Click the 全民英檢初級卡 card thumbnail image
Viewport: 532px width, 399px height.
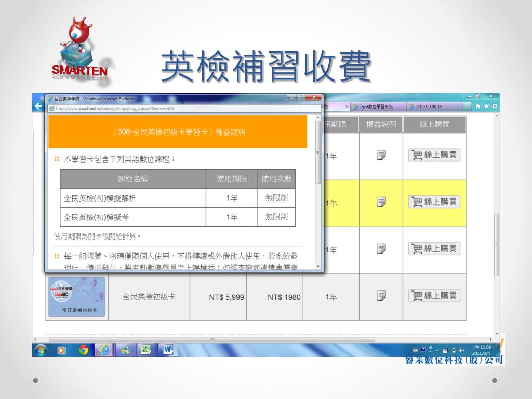[77, 297]
